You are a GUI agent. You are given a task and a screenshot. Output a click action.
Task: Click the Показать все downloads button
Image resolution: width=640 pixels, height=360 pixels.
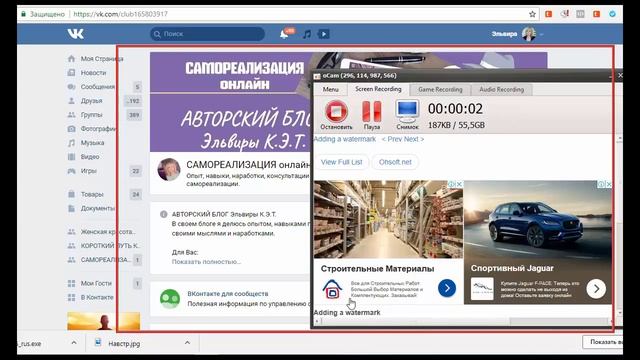603,342
